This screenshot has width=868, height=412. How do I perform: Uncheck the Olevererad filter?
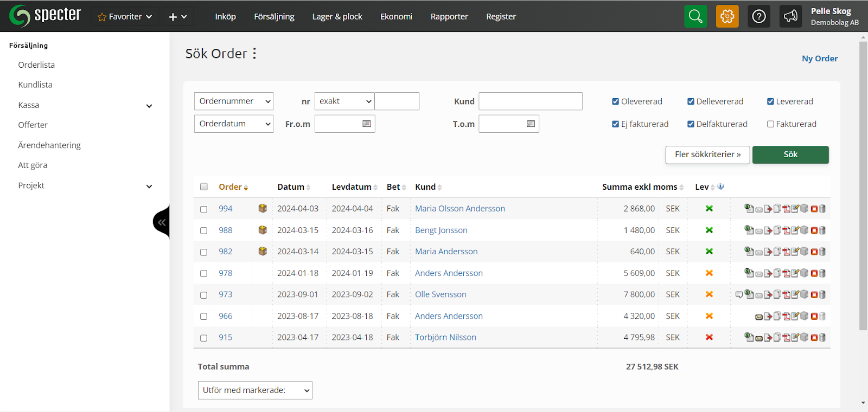(x=615, y=101)
